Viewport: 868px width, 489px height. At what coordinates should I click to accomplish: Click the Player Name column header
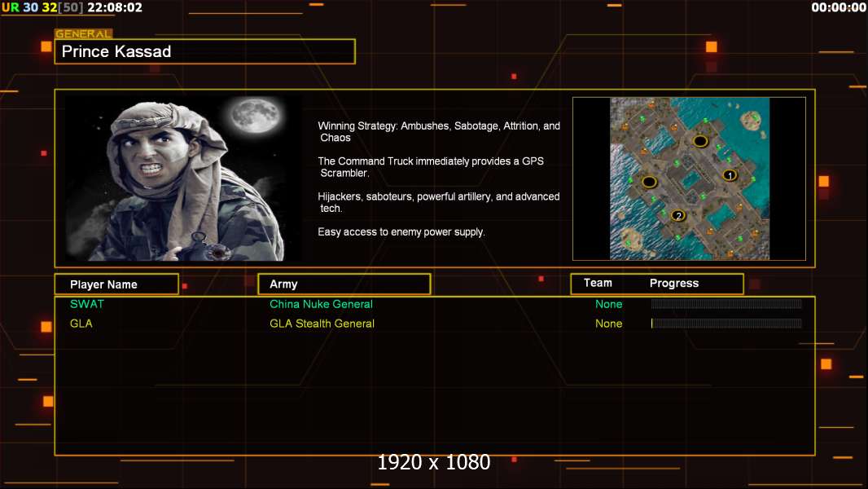116,284
